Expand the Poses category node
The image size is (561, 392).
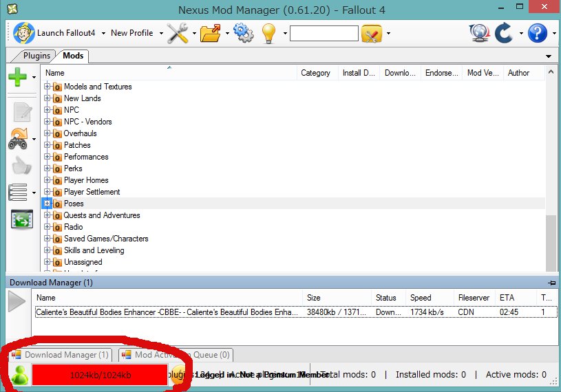pos(47,204)
